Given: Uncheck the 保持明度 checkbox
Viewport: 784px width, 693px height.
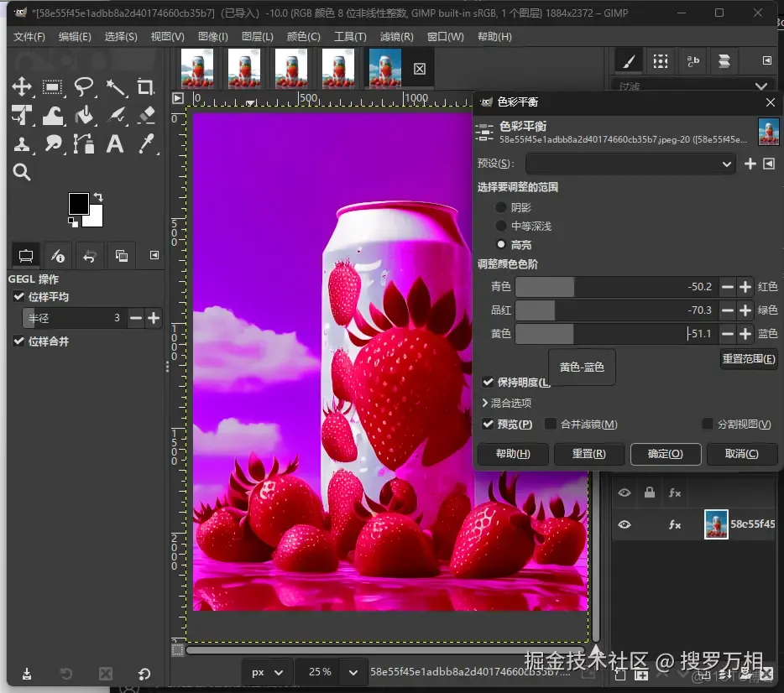Looking at the screenshot, I should [x=488, y=382].
